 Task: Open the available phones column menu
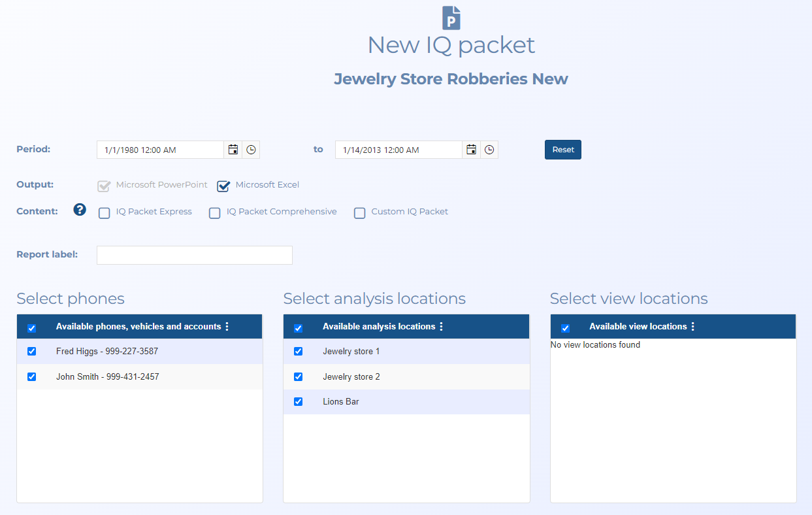coord(227,327)
